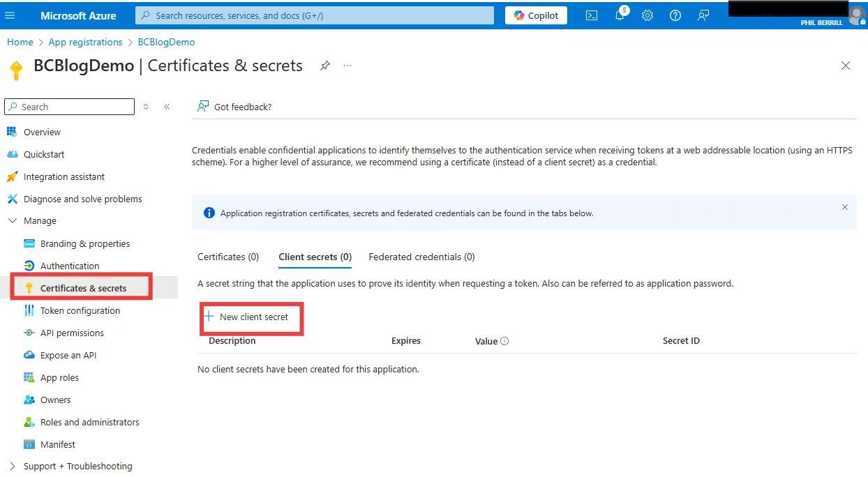Click the top bar feedback icon

703,15
